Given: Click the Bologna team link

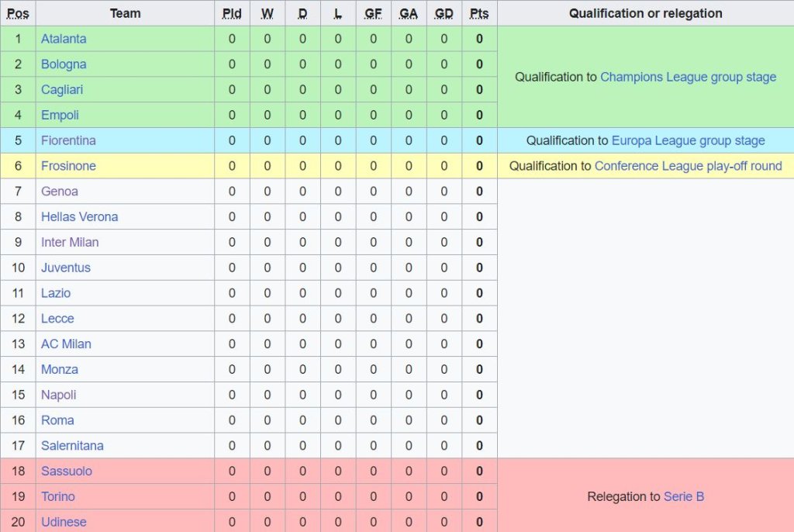Looking at the screenshot, I should point(64,64).
